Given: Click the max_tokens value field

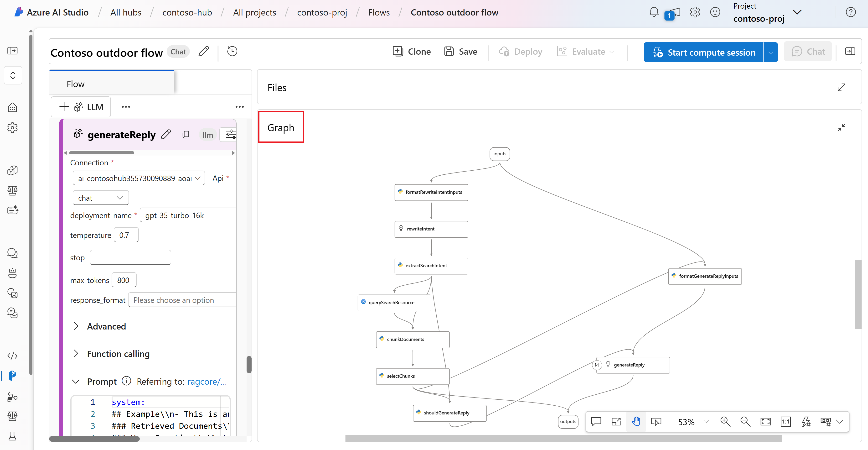Looking at the screenshot, I should (124, 280).
